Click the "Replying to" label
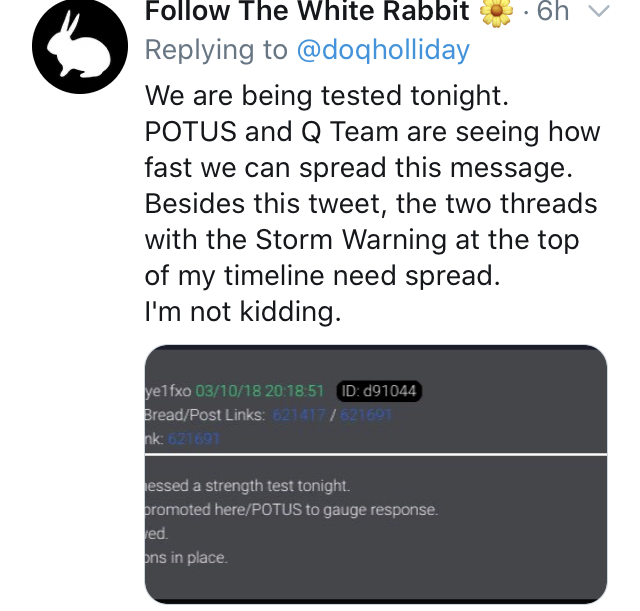 coord(216,49)
